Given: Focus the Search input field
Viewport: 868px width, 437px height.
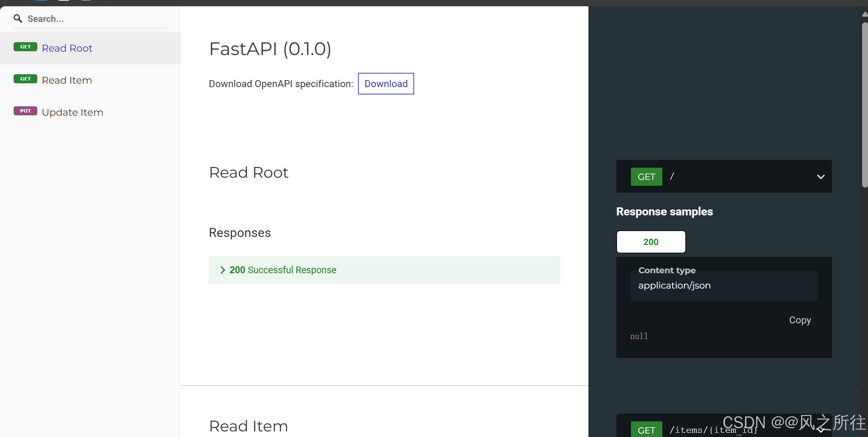Looking at the screenshot, I should point(97,19).
